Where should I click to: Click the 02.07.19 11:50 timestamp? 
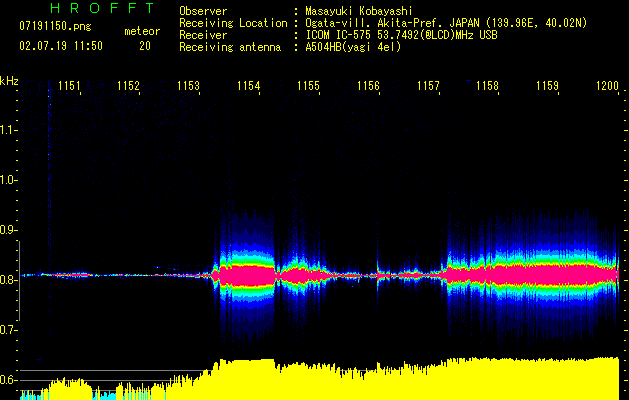[x=61, y=46]
